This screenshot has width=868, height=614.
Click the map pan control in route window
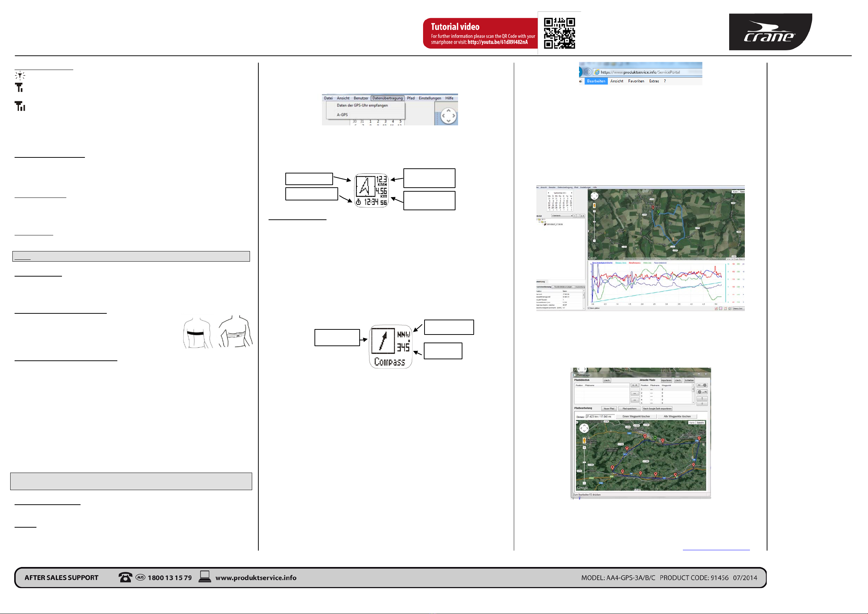(595, 196)
